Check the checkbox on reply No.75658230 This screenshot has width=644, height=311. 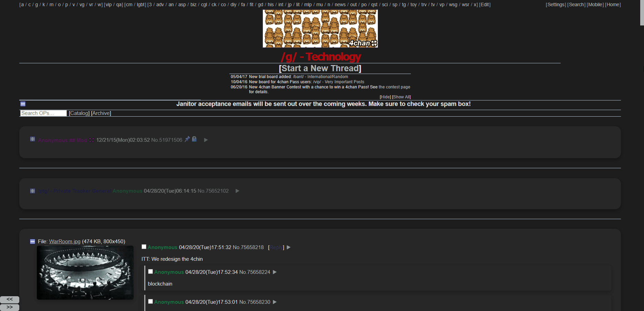pos(150,301)
